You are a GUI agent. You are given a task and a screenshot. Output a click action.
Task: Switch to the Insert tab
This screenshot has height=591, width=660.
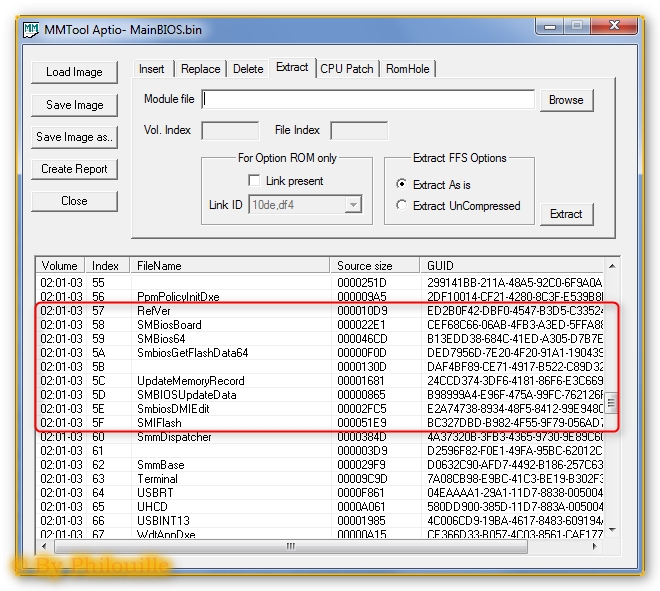pos(152,69)
